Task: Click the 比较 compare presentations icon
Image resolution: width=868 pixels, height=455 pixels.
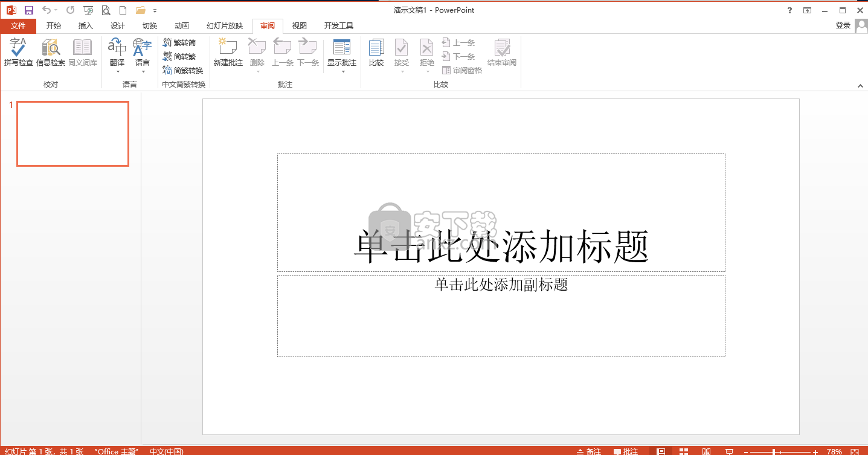Action: (x=376, y=53)
